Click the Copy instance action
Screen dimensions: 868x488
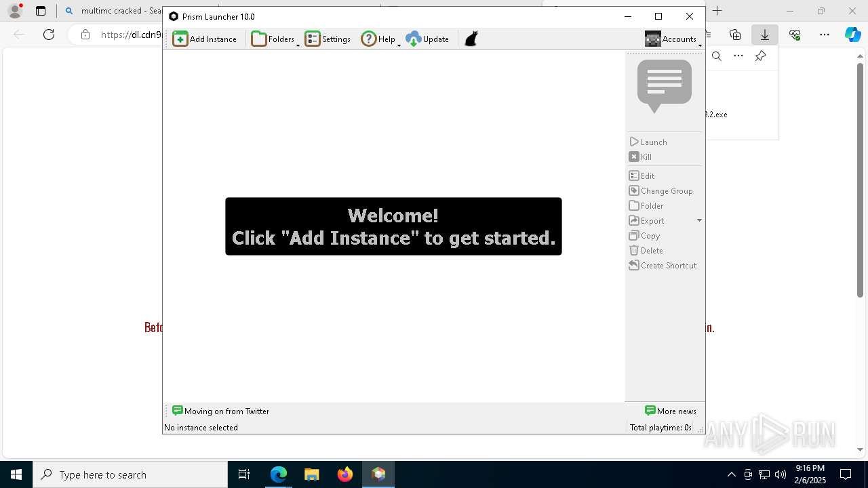coord(644,235)
